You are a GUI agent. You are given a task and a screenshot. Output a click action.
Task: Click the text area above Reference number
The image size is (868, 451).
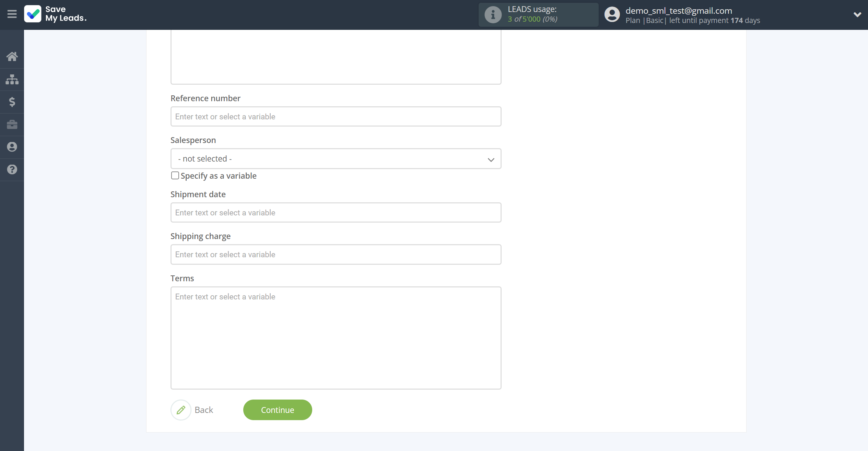(x=336, y=57)
